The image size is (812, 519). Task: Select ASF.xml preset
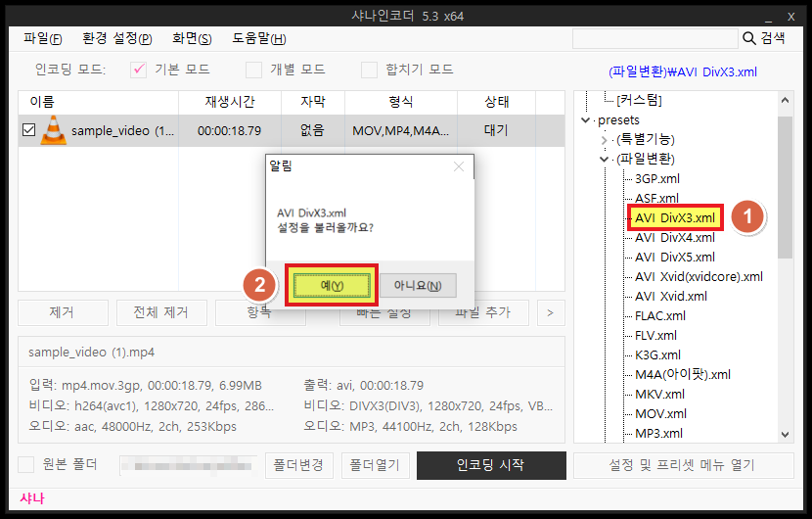click(656, 198)
